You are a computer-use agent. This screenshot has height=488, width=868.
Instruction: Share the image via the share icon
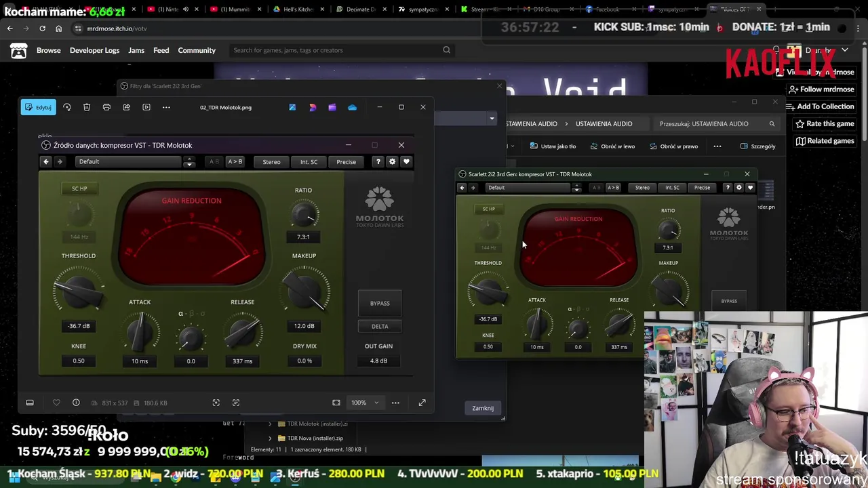126,107
